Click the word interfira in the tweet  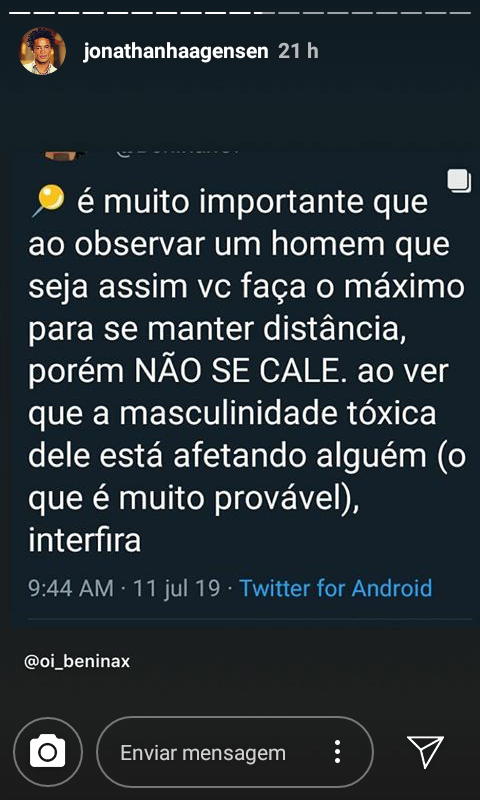point(84,541)
